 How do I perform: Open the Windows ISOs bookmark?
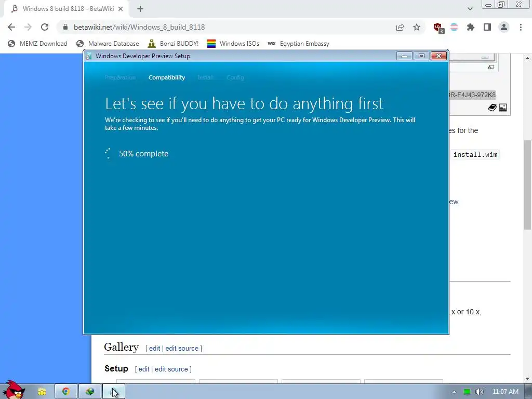click(x=233, y=44)
